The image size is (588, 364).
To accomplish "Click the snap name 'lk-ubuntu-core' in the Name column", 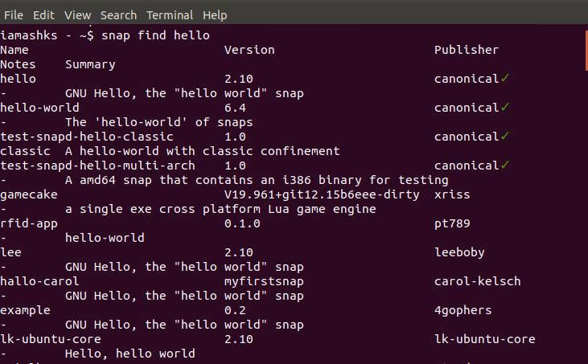I will 51,339.
